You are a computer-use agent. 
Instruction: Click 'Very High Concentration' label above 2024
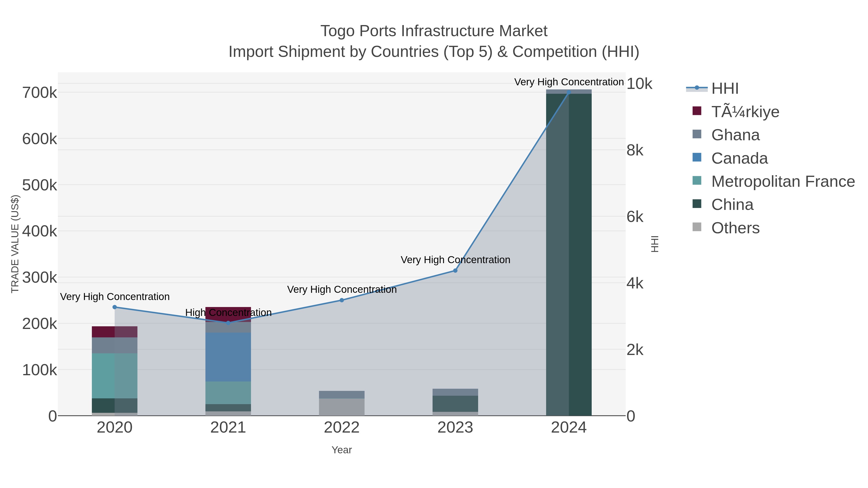[x=569, y=82]
